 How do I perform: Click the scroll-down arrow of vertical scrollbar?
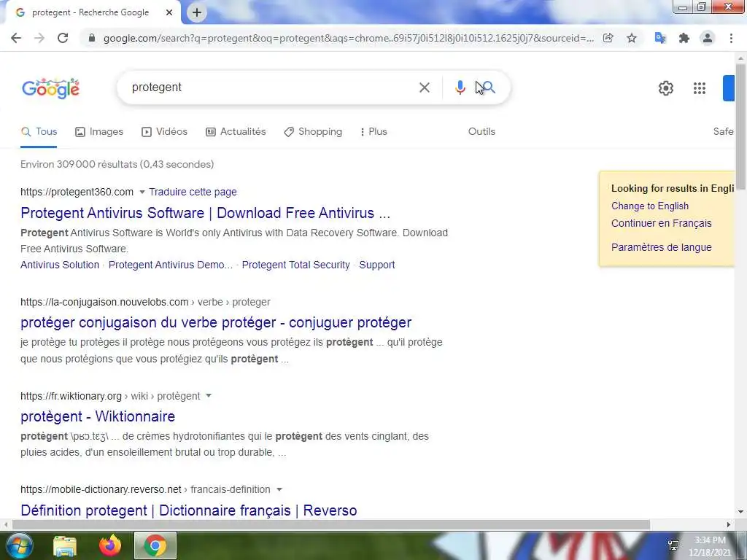click(x=740, y=512)
